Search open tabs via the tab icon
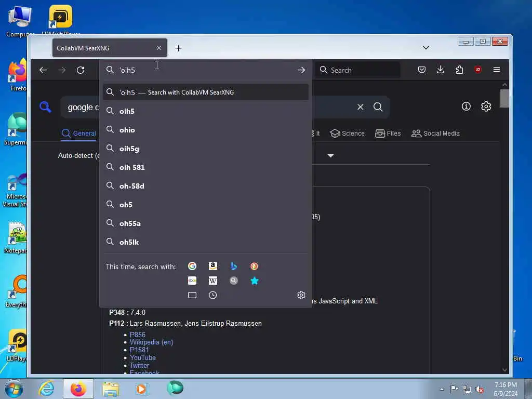Image resolution: width=532 pixels, height=399 pixels. click(x=192, y=295)
